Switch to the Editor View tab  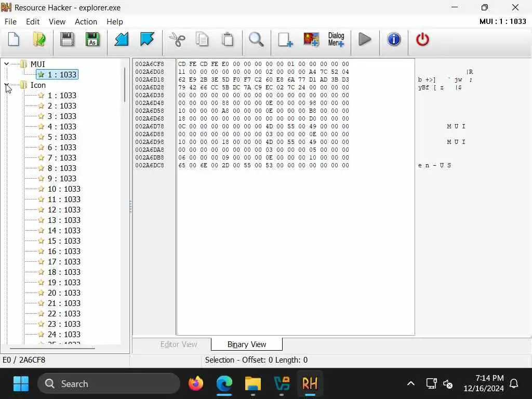pos(179,344)
